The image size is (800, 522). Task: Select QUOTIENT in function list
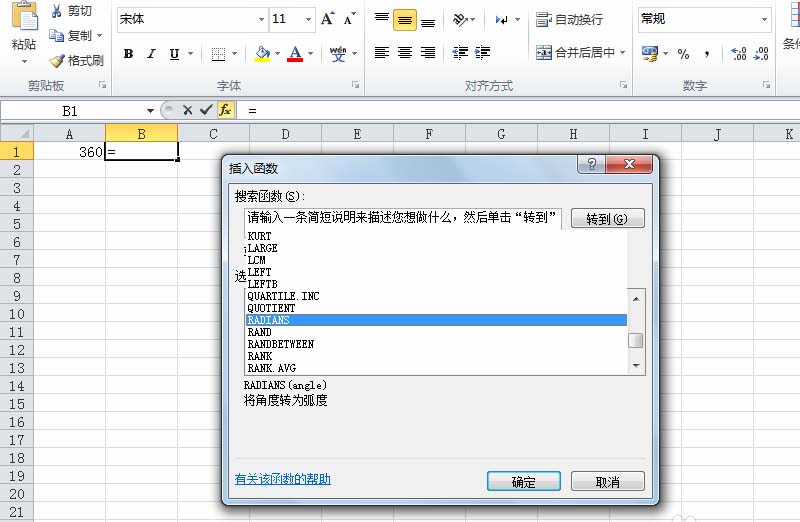click(436, 308)
